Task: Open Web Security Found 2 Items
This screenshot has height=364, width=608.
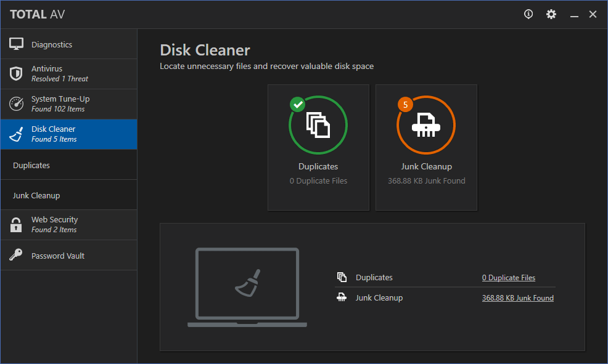Action: [68, 225]
